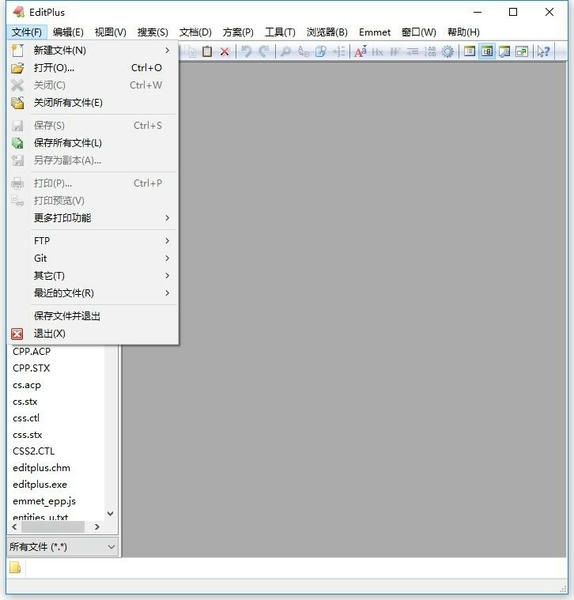
Task: Open Preferences via the gear toolbar icon
Action: [448, 51]
